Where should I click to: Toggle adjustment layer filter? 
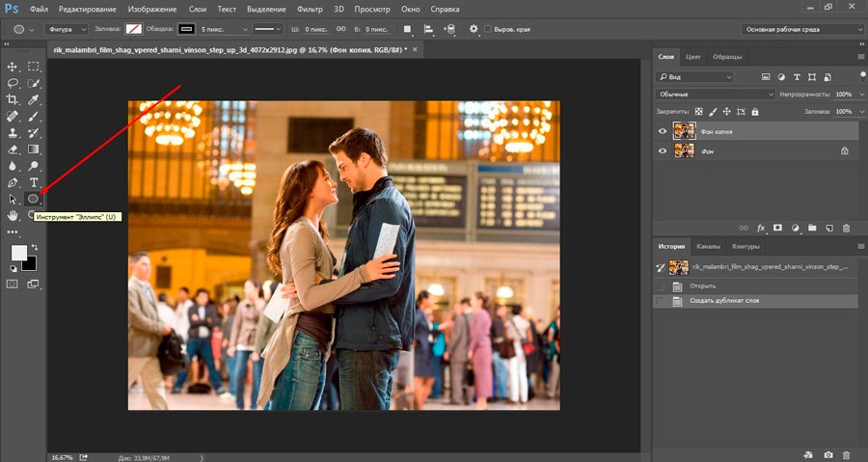(781, 77)
